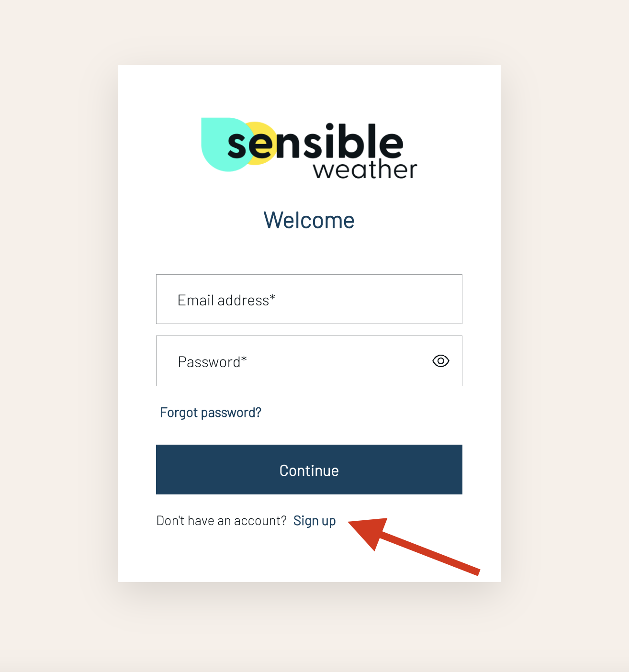This screenshot has width=629, height=672.
Task: Click the Password* placeholder label
Action: point(212,362)
